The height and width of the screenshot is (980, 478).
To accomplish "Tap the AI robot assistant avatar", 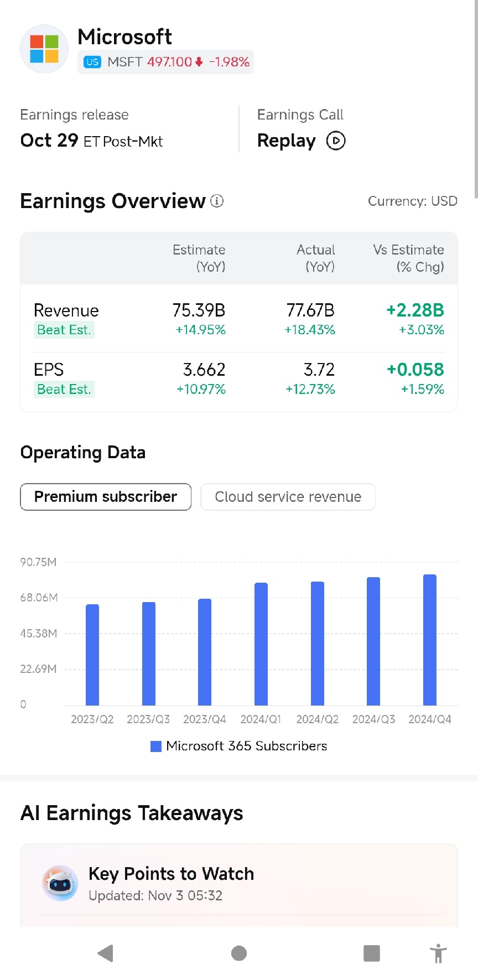I will (60, 884).
